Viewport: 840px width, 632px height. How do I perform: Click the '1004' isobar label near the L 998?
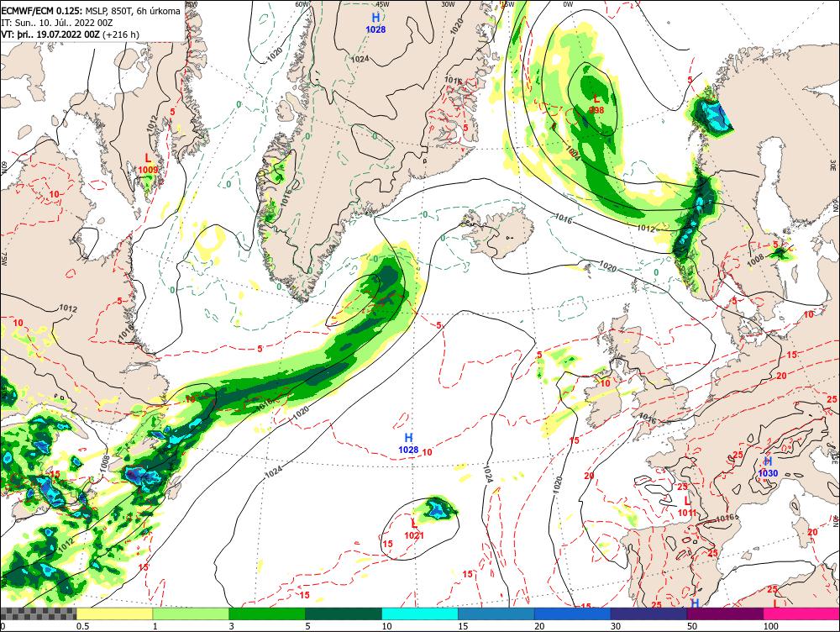pyautogui.click(x=572, y=154)
